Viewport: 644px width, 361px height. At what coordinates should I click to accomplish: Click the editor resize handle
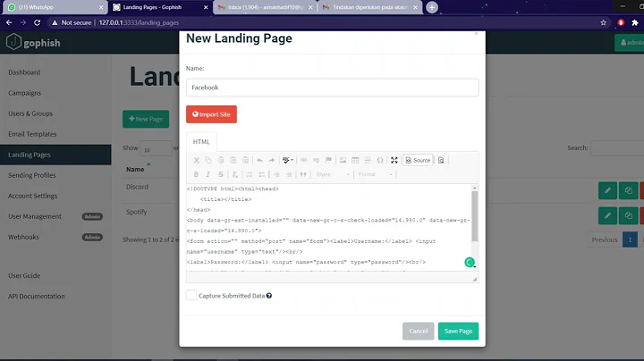click(x=475, y=279)
